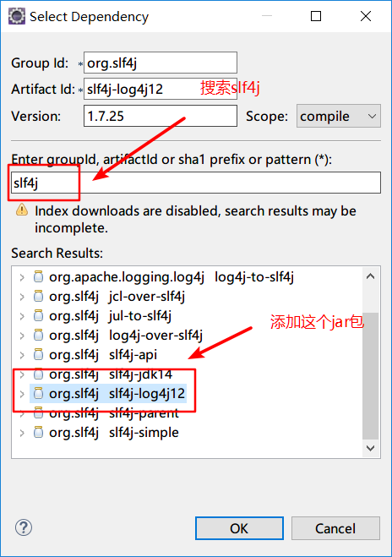Click the jar icon beside slf4j-api
The image size is (392, 557).
(38, 354)
